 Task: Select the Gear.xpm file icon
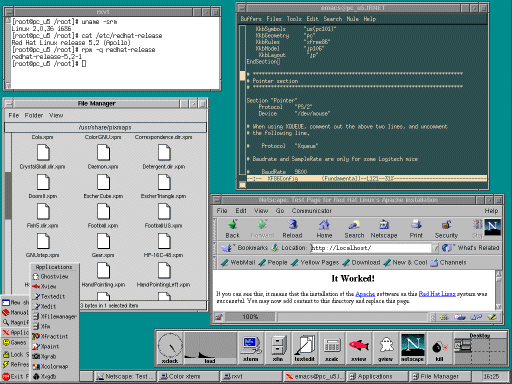pos(103,241)
